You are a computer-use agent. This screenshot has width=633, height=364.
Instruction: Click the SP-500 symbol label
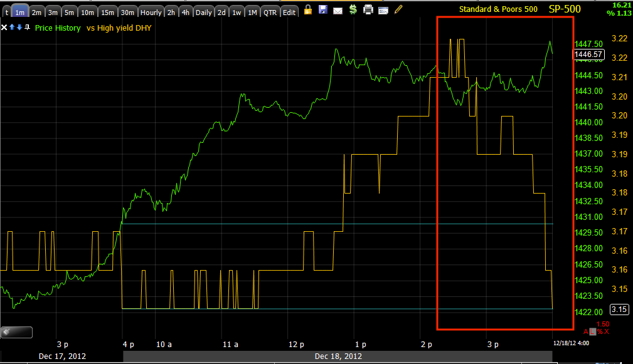coord(565,9)
